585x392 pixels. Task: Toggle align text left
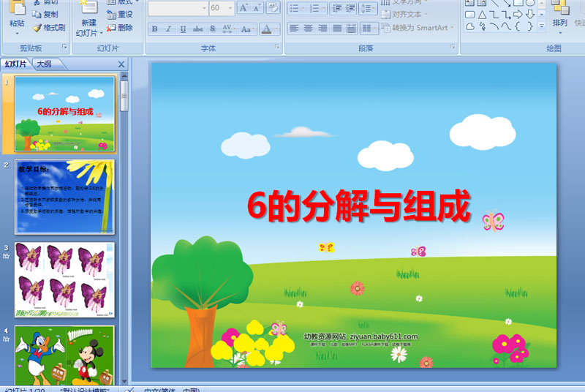coord(294,29)
